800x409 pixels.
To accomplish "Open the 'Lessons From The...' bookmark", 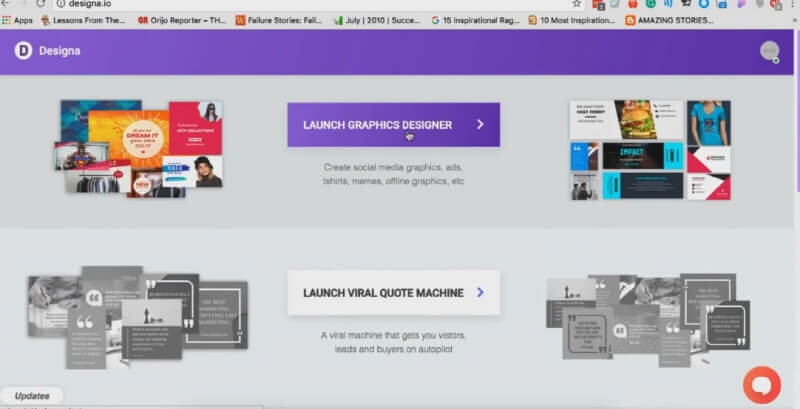I will click(83, 20).
